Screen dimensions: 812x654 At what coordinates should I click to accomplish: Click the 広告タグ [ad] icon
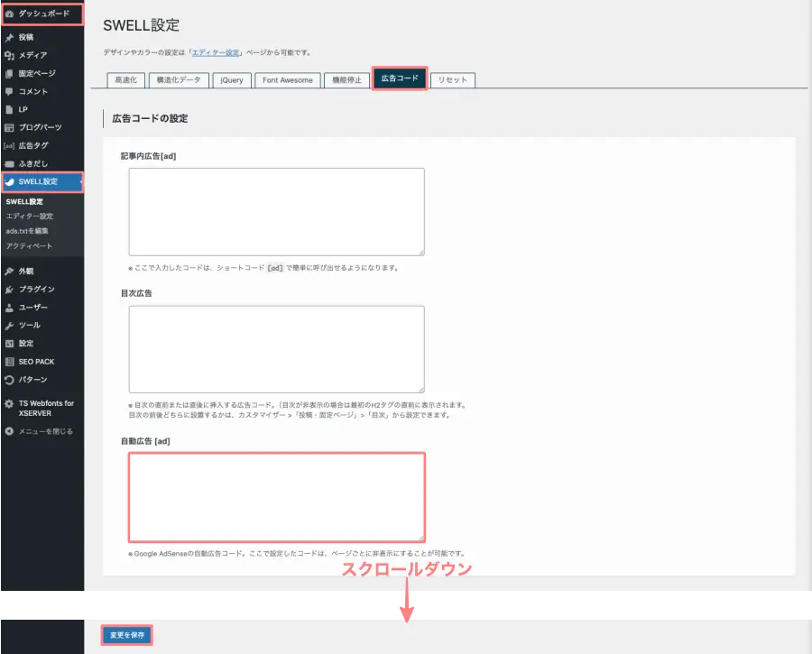11,145
